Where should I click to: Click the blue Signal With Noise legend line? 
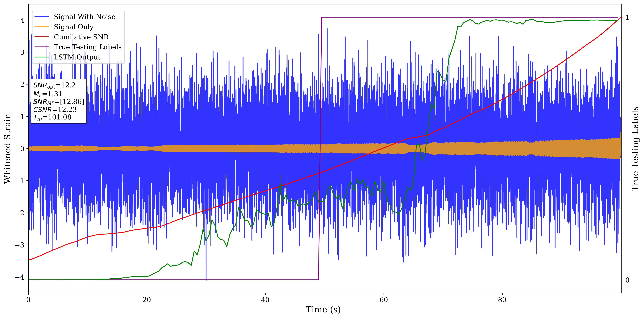pos(42,17)
